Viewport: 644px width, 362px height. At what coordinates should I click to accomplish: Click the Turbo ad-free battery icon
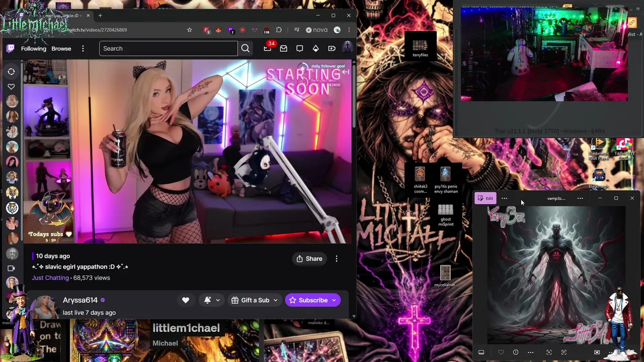pos(332,48)
